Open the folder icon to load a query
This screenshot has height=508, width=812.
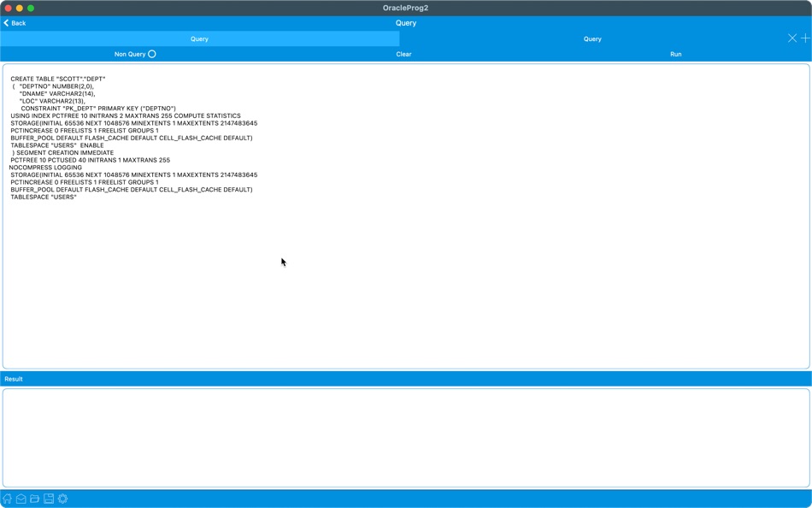pyautogui.click(x=34, y=499)
